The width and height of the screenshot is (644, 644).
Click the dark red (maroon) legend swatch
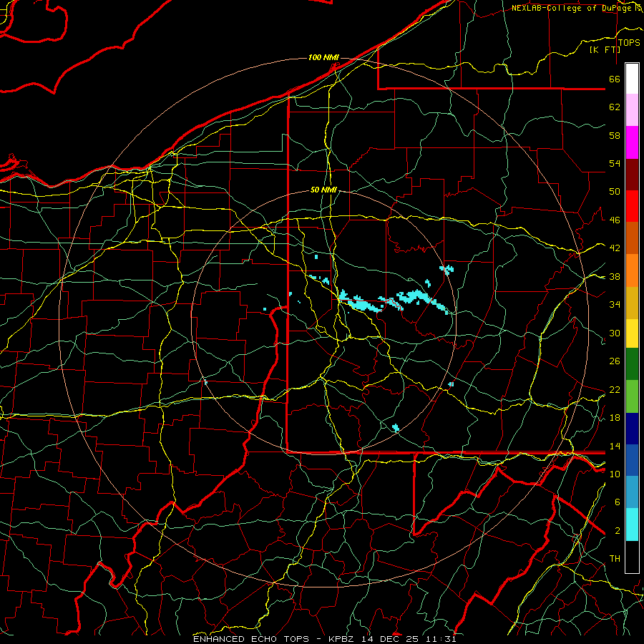coord(632,175)
